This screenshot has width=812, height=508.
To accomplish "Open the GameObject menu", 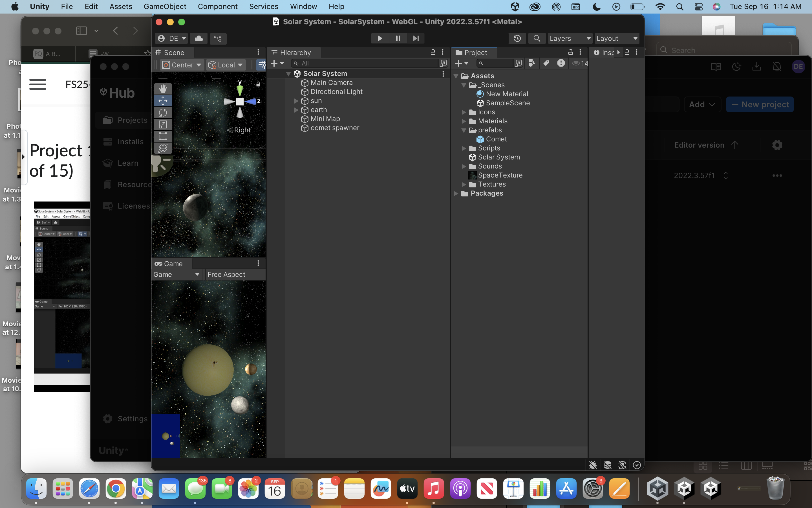I will [x=165, y=6].
